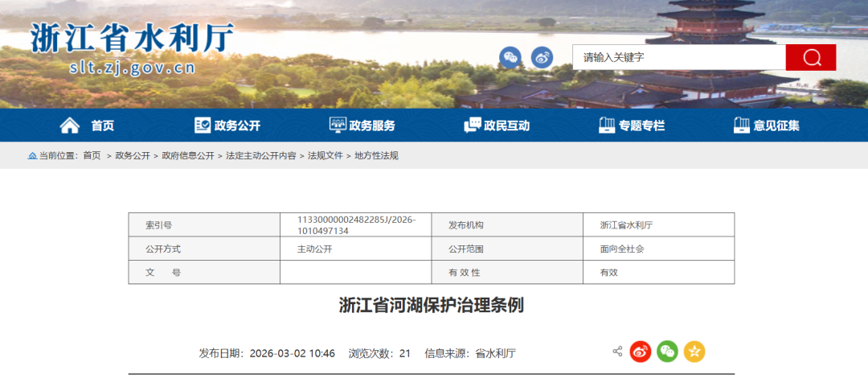Screen dimensions: 868x391
Task: Click the 浏览次数：21 view count
Action: (379, 353)
